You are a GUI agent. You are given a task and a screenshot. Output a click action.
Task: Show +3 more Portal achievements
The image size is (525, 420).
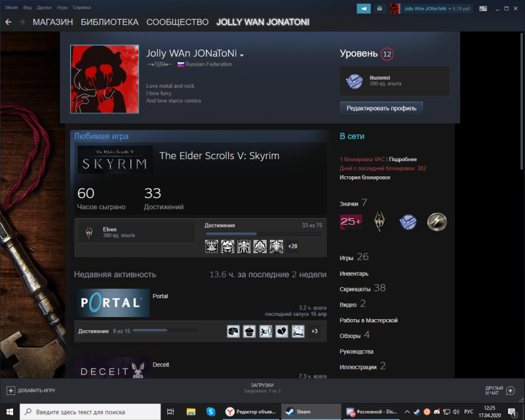click(315, 332)
